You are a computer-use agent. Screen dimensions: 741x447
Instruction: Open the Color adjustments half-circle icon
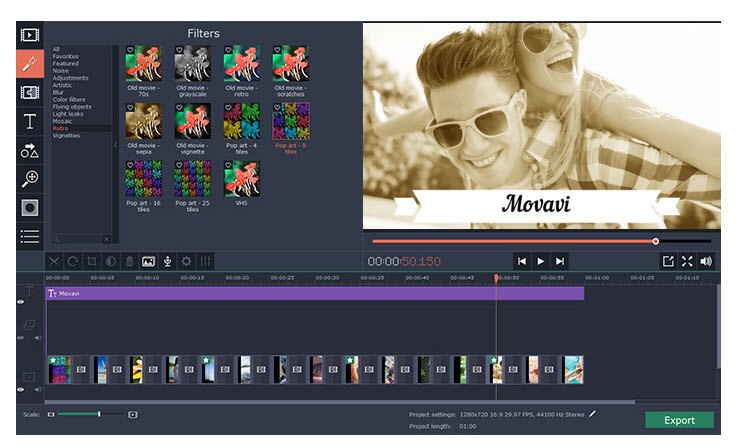coord(111,261)
